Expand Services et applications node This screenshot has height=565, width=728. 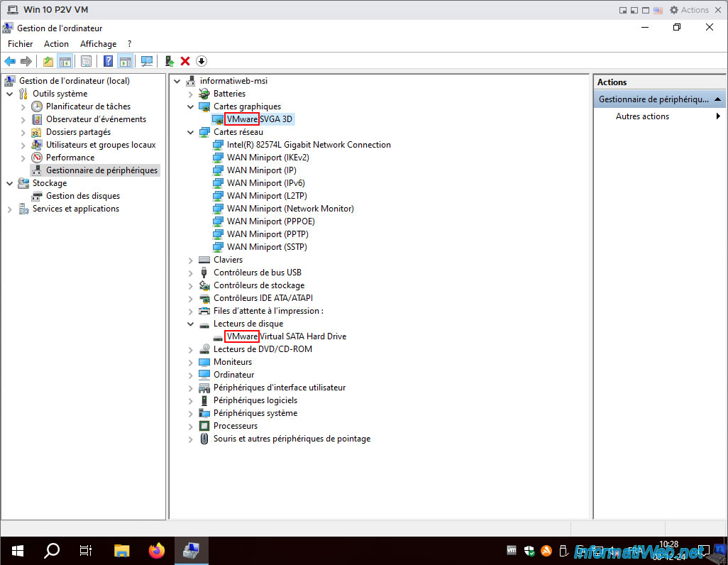click(x=10, y=209)
